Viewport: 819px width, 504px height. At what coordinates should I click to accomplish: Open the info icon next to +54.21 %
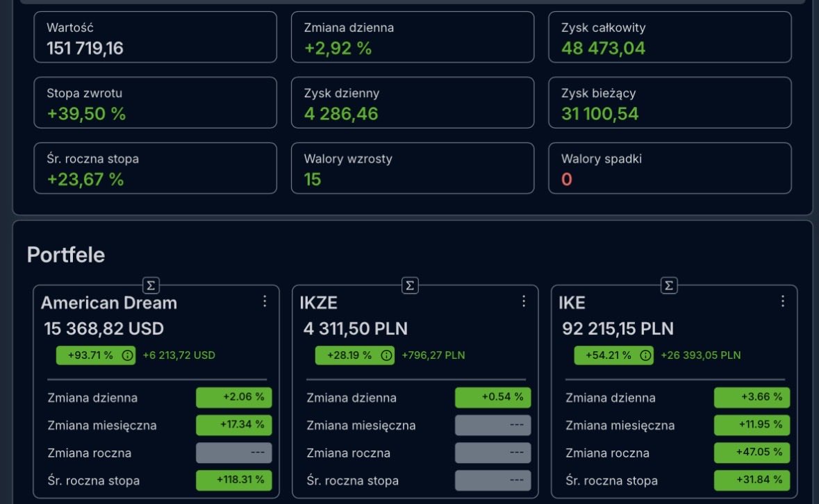pos(645,355)
